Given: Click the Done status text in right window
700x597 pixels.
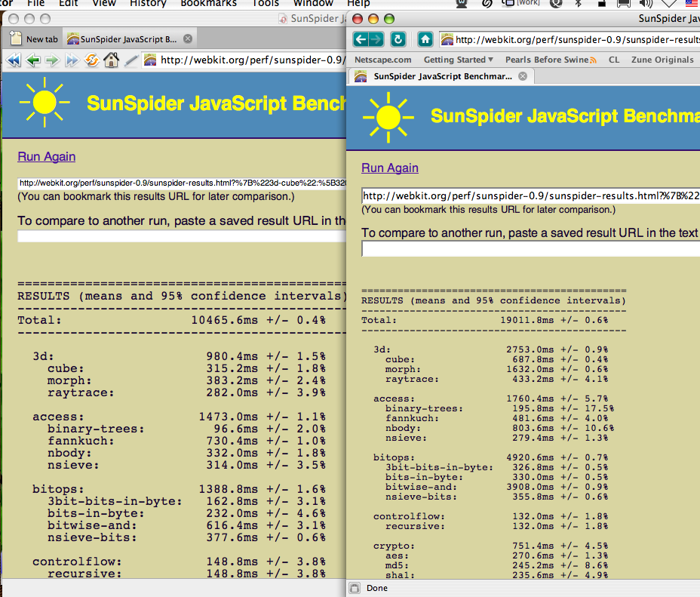Looking at the screenshot, I should click(377, 588).
